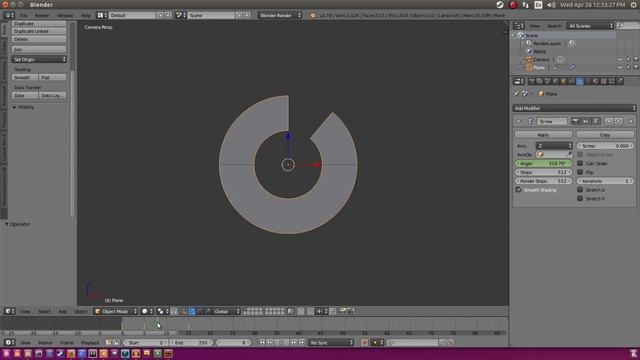Image resolution: width=640 pixels, height=360 pixels.
Task: Toggle Plane visibility eye in the Outliner
Action: 620,67
